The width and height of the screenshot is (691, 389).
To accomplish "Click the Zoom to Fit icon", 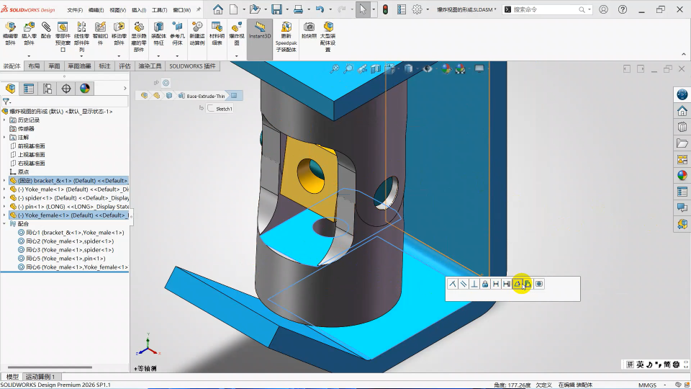I will pos(334,69).
